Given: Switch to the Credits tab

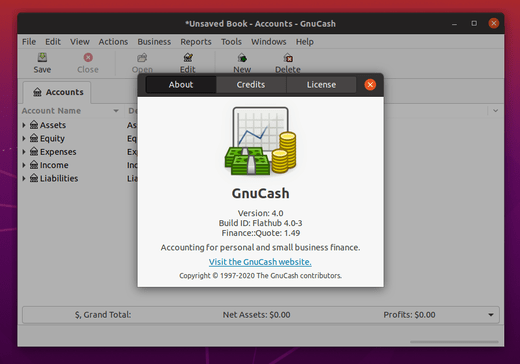Looking at the screenshot, I should (x=251, y=85).
